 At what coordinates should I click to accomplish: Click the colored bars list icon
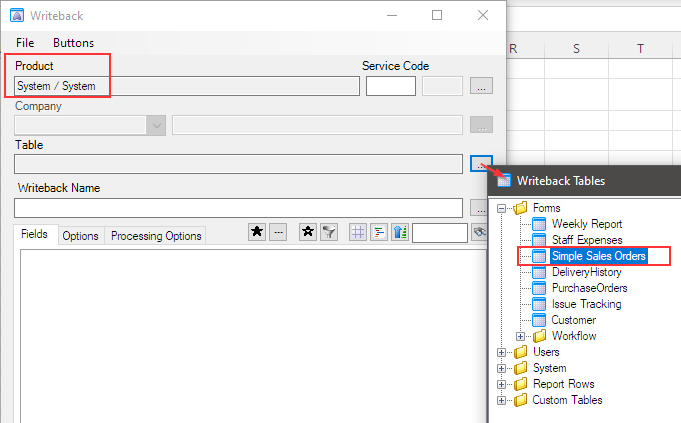(x=379, y=232)
